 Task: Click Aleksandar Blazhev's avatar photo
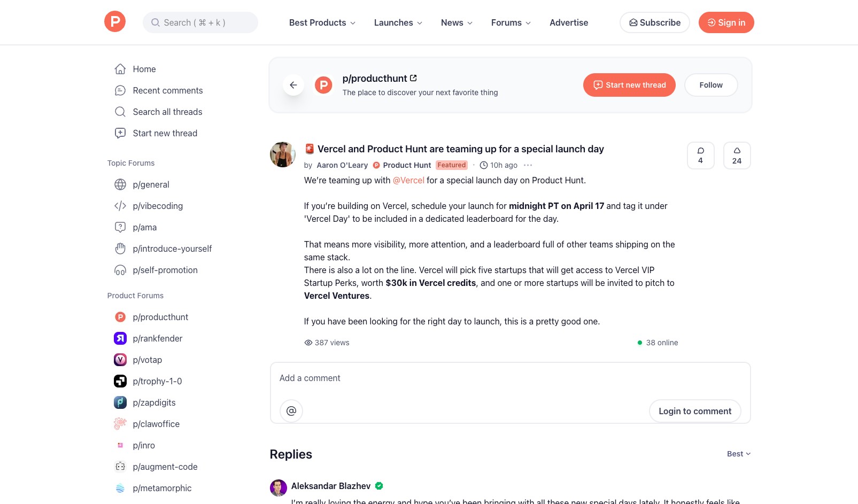(279, 488)
